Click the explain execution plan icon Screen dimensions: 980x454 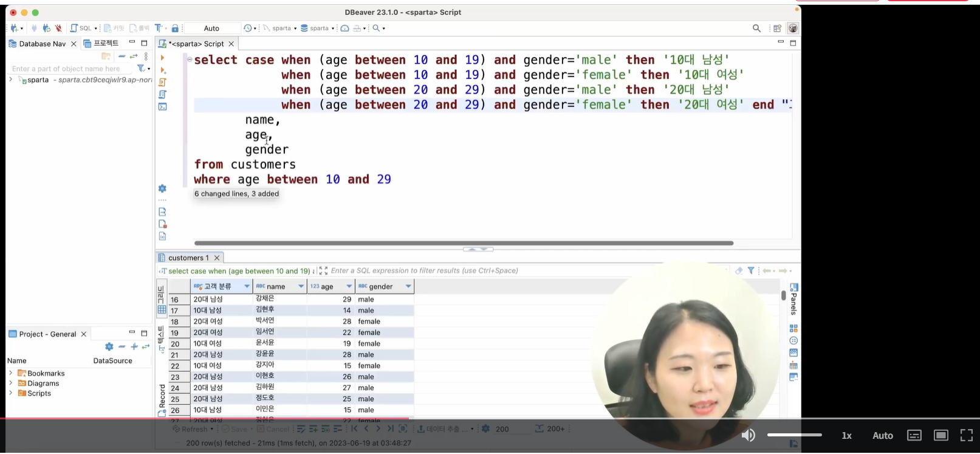pos(162,94)
